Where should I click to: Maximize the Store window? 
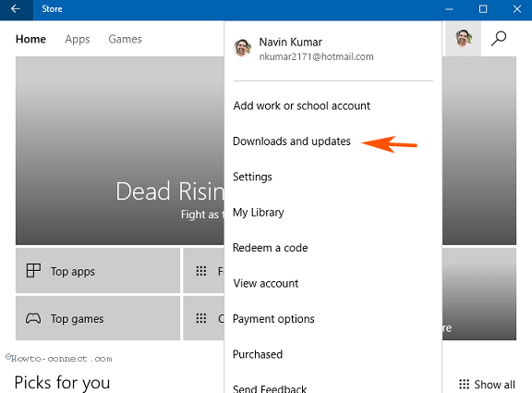tap(483, 9)
